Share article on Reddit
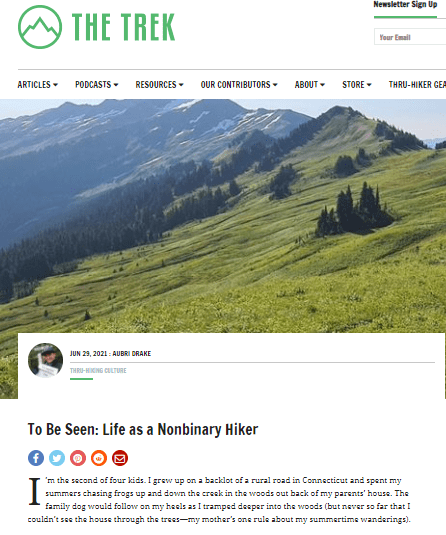 (99, 458)
